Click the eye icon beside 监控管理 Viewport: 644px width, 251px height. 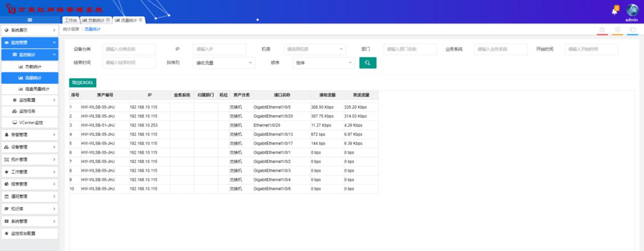click(x=7, y=43)
